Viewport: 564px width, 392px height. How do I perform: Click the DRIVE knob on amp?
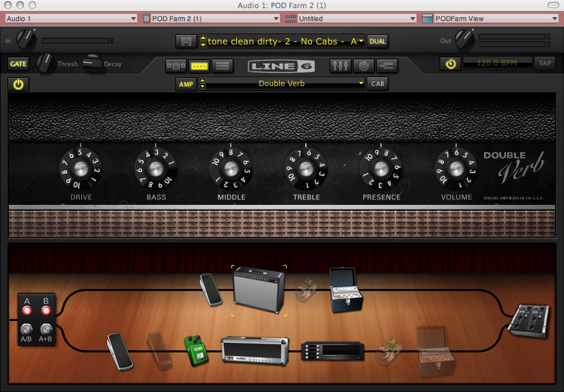[81, 167]
